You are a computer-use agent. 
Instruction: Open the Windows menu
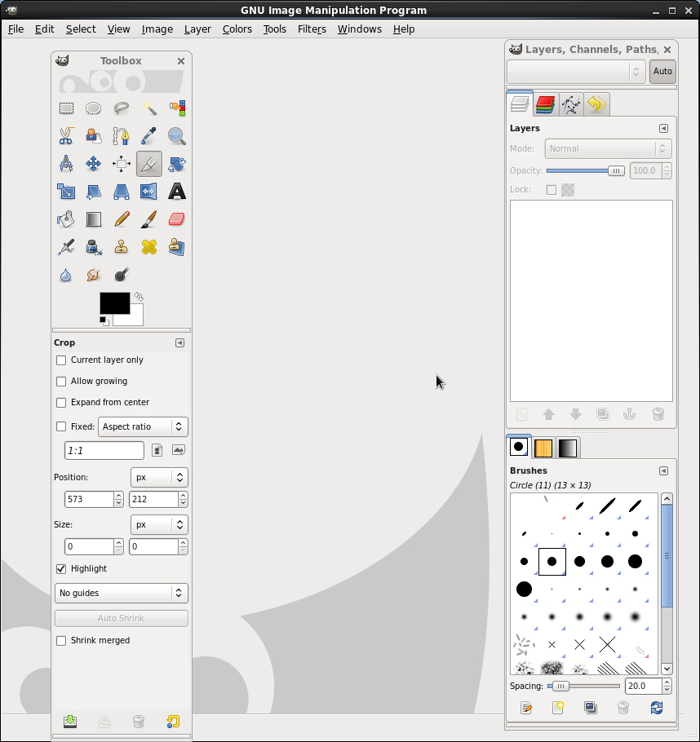click(x=360, y=29)
